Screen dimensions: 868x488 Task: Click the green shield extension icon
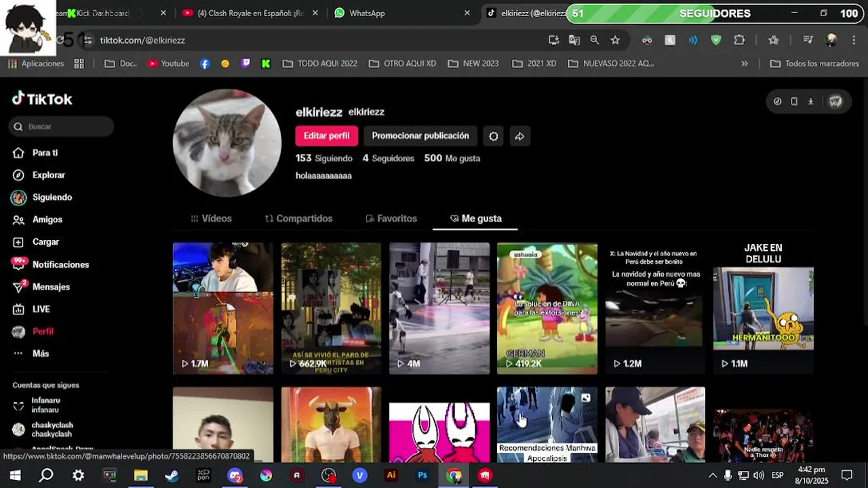click(716, 40)
